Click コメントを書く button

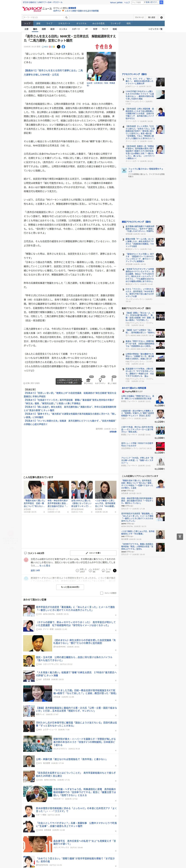[x=93, y=553]
